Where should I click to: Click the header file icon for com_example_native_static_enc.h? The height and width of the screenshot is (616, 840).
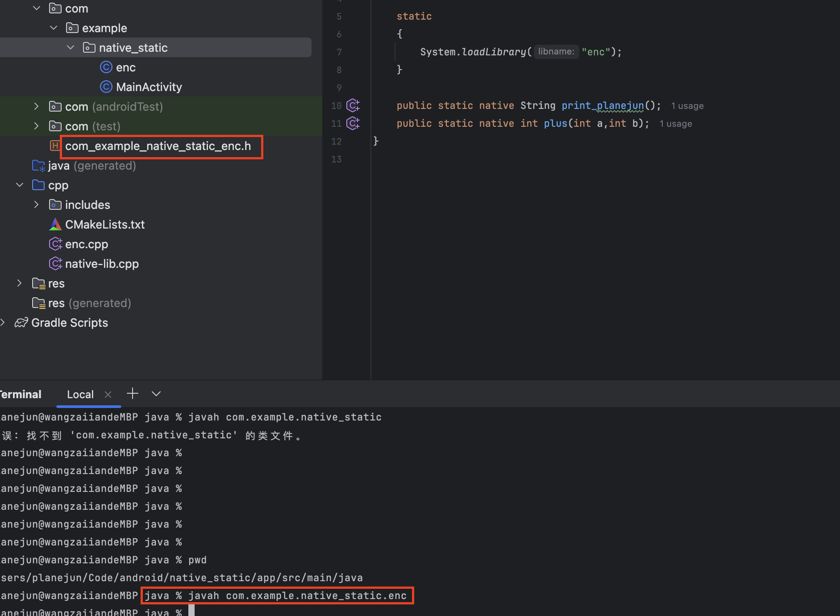click(x=54, y=146)
